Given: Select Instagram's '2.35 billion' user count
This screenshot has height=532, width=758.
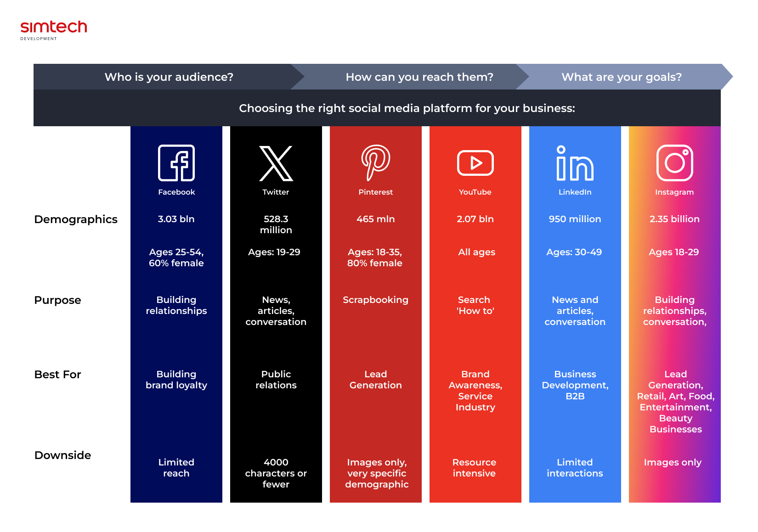Looking at the screenshot, I should click(675, 219).
